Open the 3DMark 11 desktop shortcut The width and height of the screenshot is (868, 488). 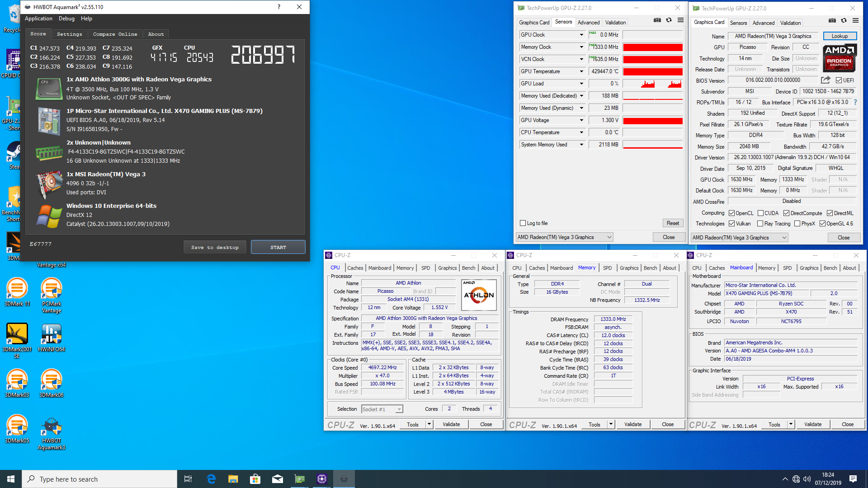17,292
